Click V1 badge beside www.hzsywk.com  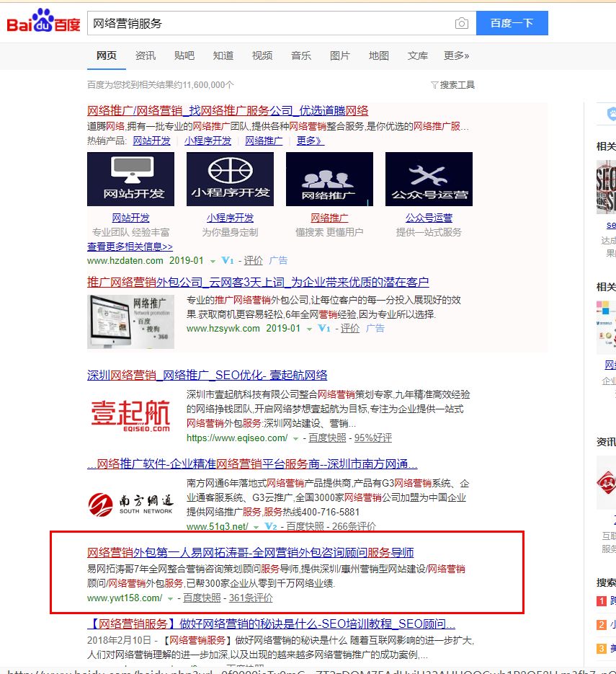[x=324, y=329]
